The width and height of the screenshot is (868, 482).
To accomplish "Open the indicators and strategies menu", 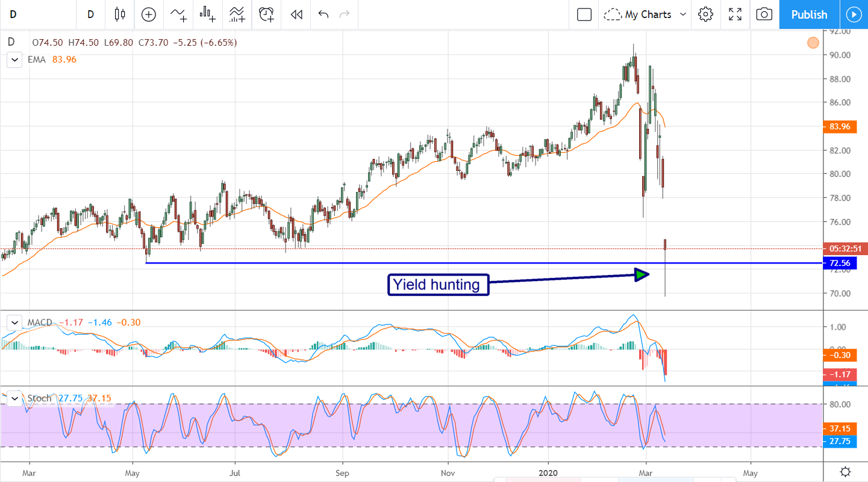I will pyautogui.click(x=178, y=14).
